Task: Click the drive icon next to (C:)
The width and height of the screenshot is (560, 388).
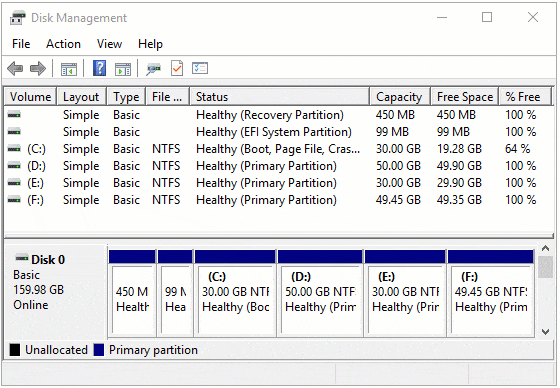Action: click(x=14, y=149)
